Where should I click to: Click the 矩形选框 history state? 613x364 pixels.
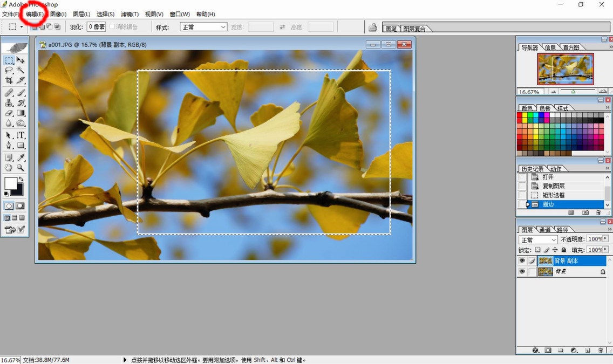pyautogui.click(x=553, y=195)
